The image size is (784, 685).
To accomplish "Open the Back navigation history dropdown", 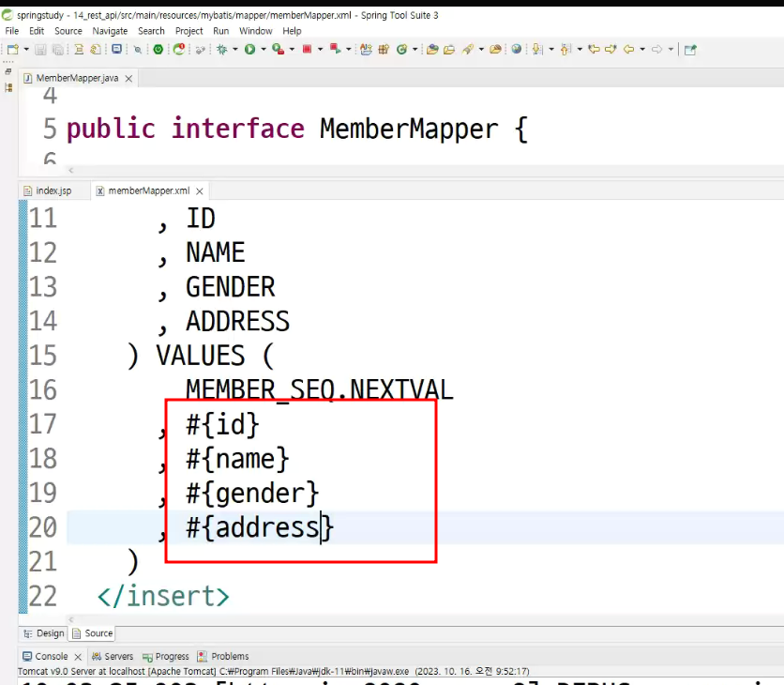I will (642, 49).
